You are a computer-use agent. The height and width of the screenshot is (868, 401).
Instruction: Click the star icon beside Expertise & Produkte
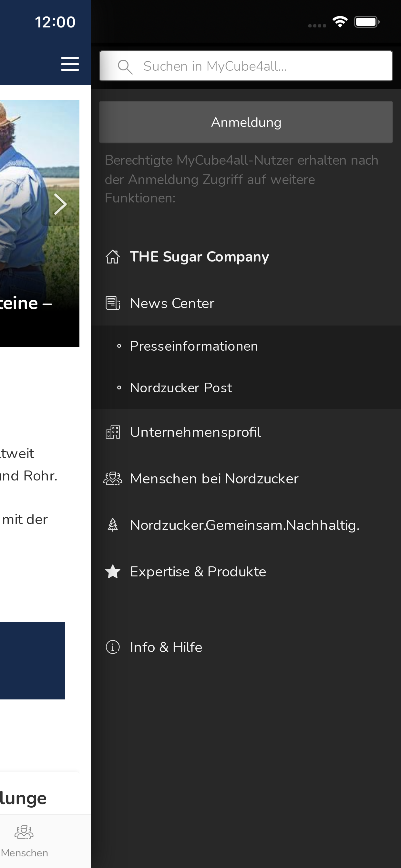(x=113, y=572)
